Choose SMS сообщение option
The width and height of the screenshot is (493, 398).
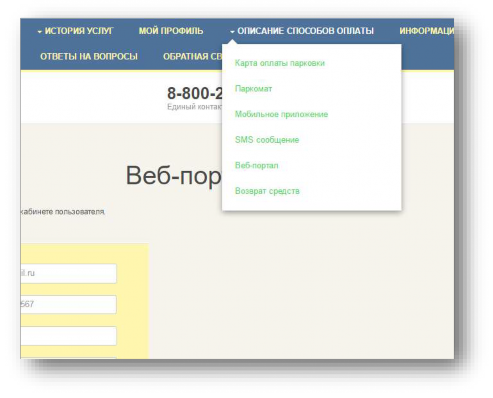coord(267,140)
